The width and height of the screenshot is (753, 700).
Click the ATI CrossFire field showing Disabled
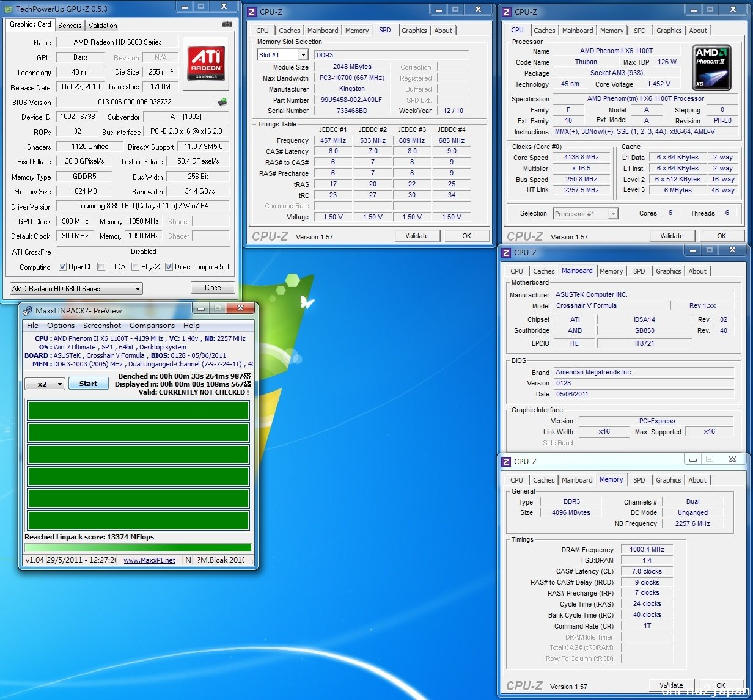pyautogui.click(x=143, y=252)
